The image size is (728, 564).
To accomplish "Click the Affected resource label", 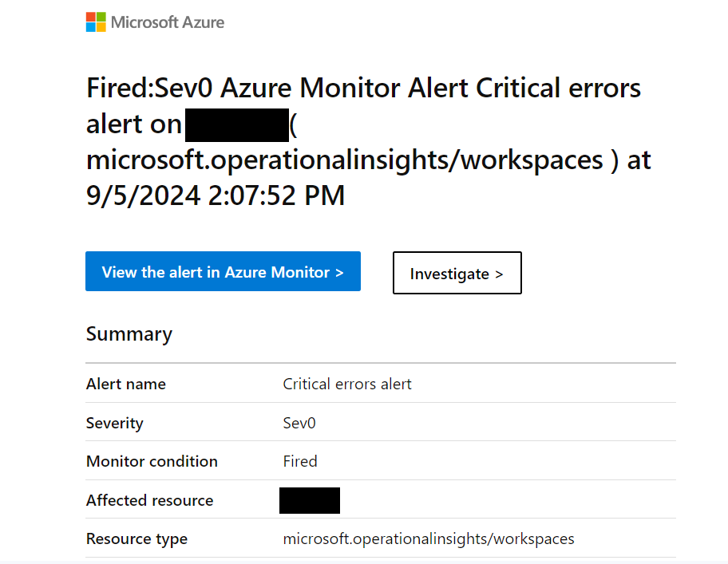I will point(149,500).
